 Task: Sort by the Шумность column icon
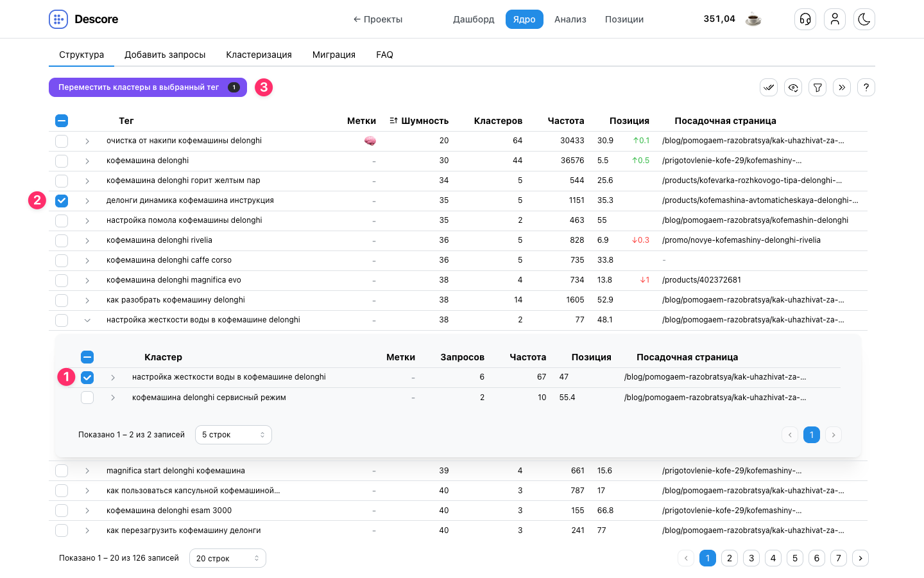point(394,121)
